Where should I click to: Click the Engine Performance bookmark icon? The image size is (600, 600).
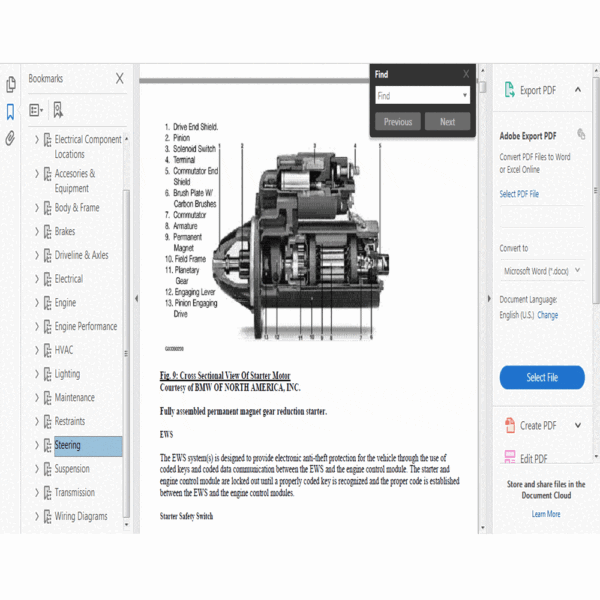[x=47, y=327]
